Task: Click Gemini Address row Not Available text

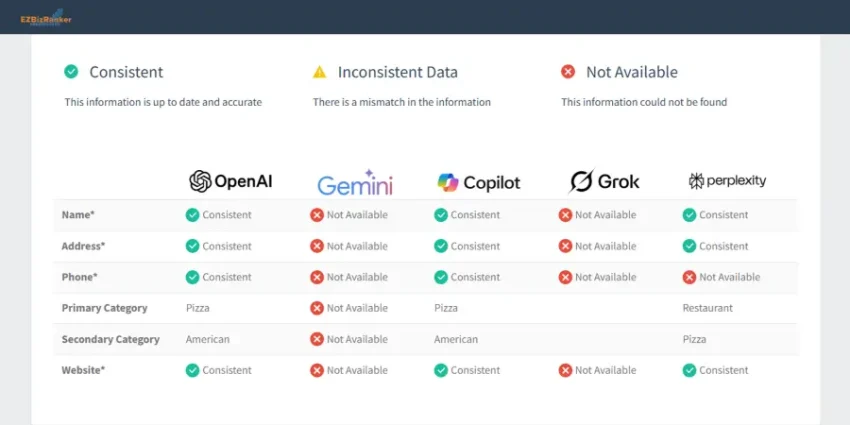Action: pyautogui.click(x=357, y=246)
